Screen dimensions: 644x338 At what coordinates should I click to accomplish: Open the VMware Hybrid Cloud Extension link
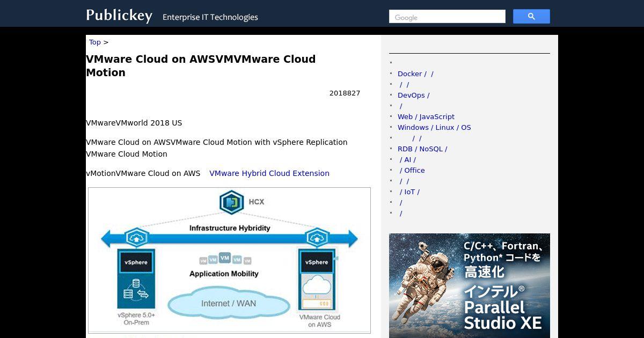(x=269, y=173)
